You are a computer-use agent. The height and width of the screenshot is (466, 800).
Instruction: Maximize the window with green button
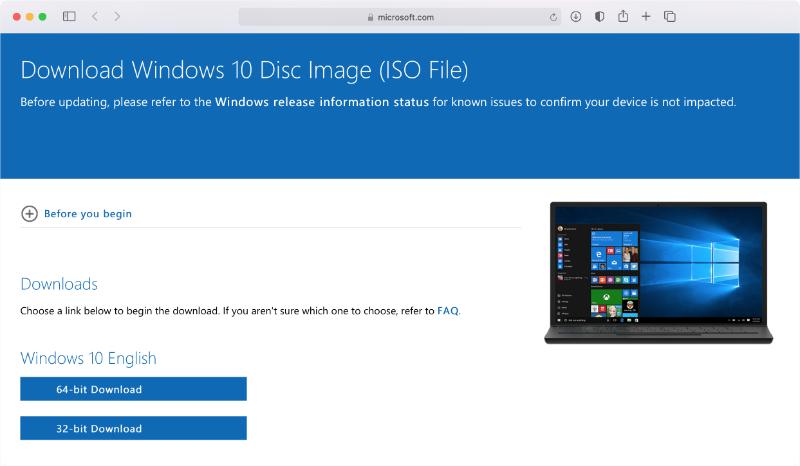(42, 16)
